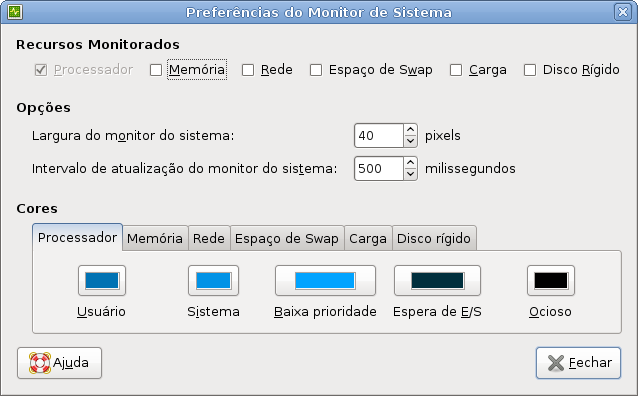The width and height of the screenshot is (638, 396).
Task: Pick the Baixa prioridade color
Action: [325, 280]
